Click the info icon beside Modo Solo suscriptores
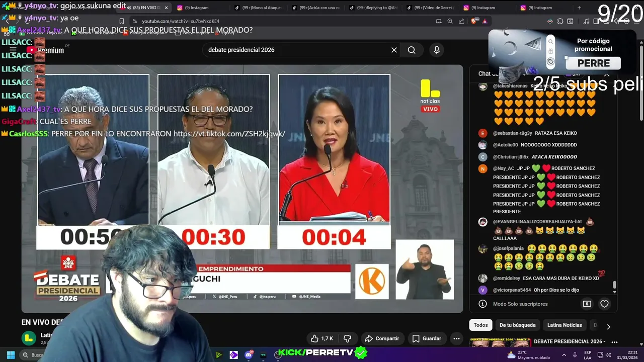This screenshot has width=644, height=362. 482,304
